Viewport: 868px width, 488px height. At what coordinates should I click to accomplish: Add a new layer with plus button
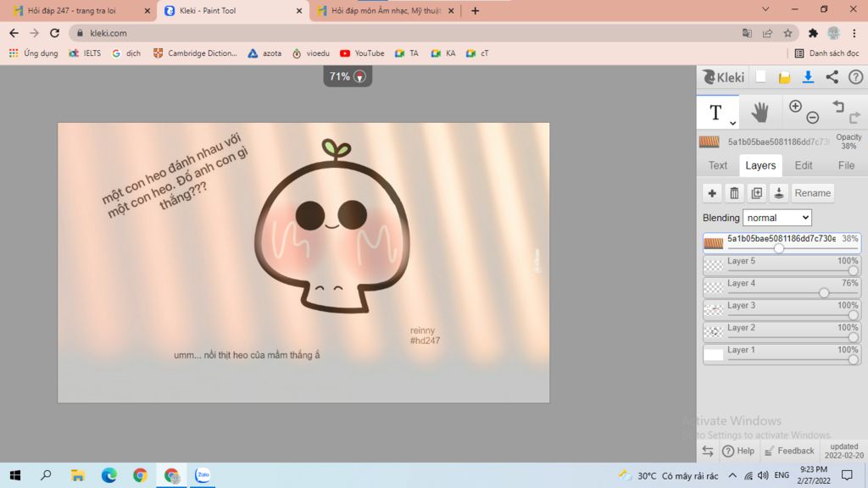[712, 193]
